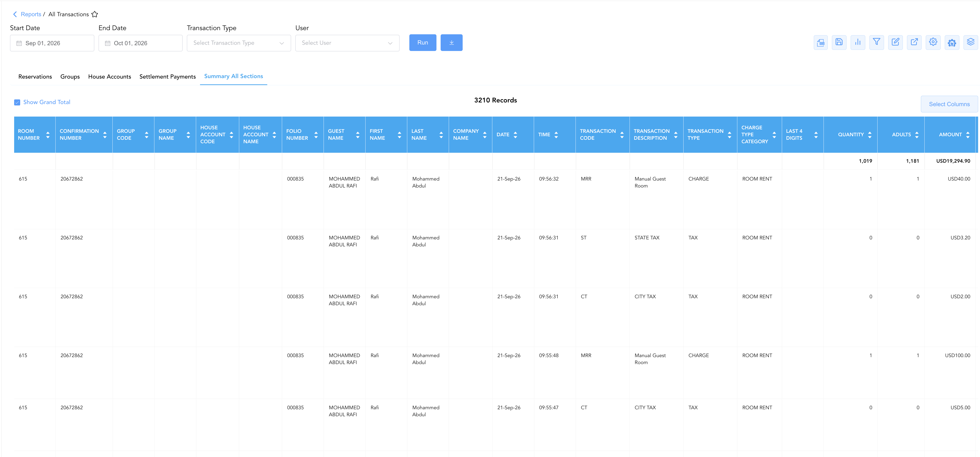Open the outlined gear settings icon

933,42
